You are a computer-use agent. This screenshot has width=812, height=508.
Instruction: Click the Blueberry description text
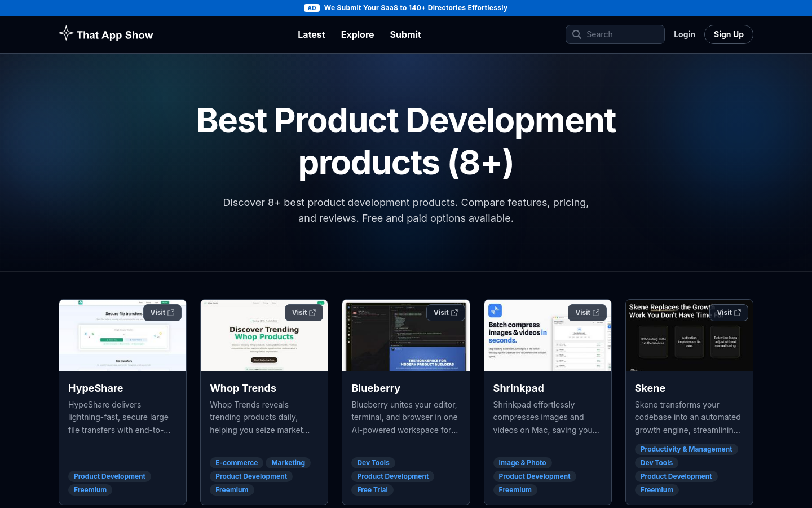click(405, 417)
